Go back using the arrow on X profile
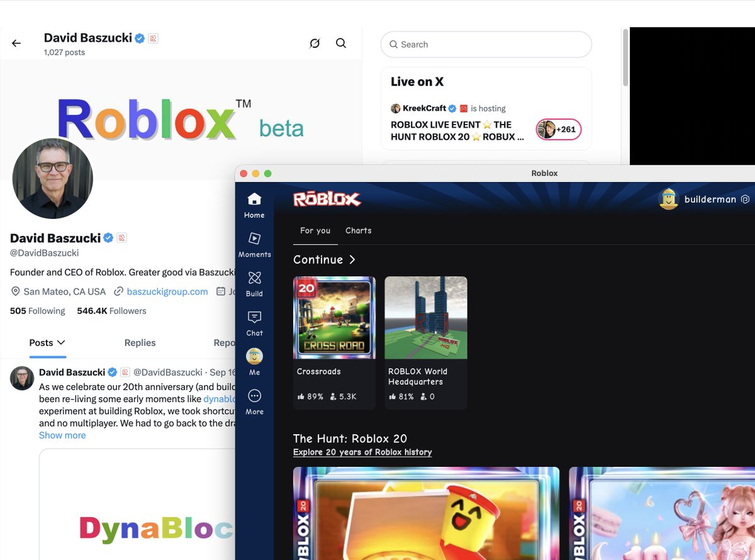This screenshot has width=755, height=560. click(16, 43)
